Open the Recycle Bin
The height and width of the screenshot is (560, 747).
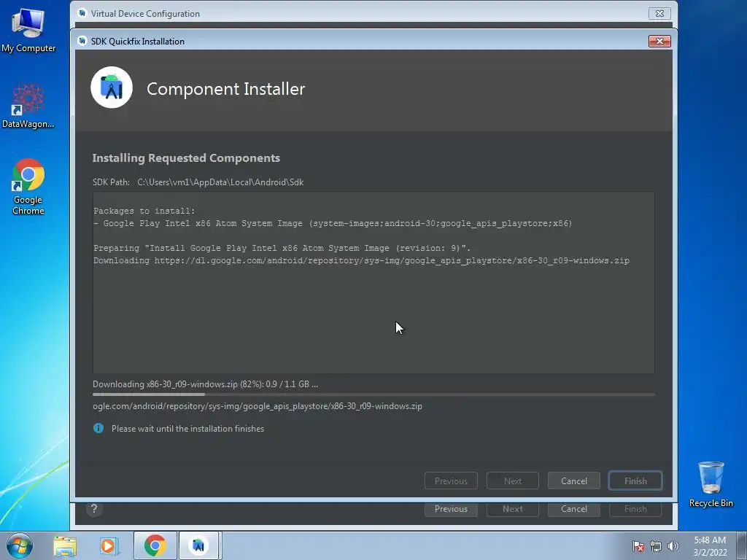pyautogui.click(x=711, y=484)
